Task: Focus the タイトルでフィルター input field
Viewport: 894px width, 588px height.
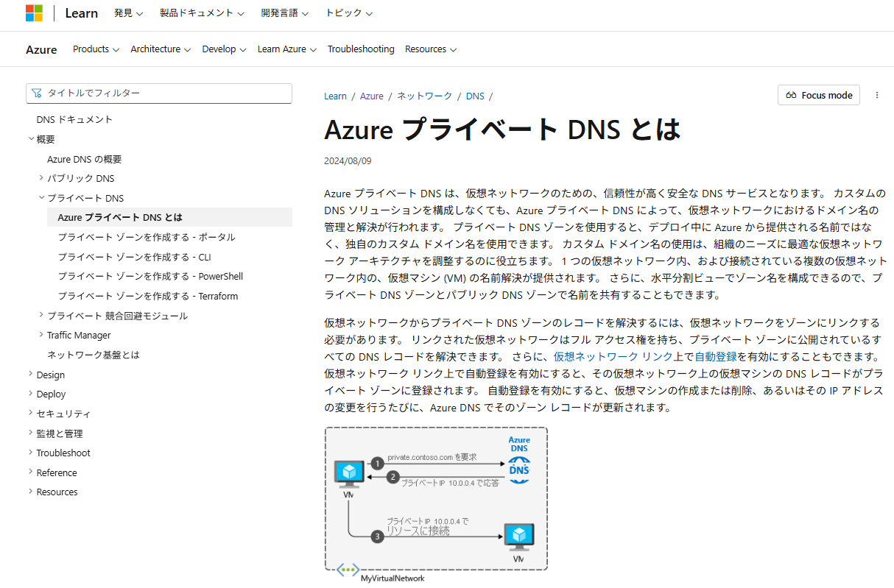Action: click(x=159, y=93)
